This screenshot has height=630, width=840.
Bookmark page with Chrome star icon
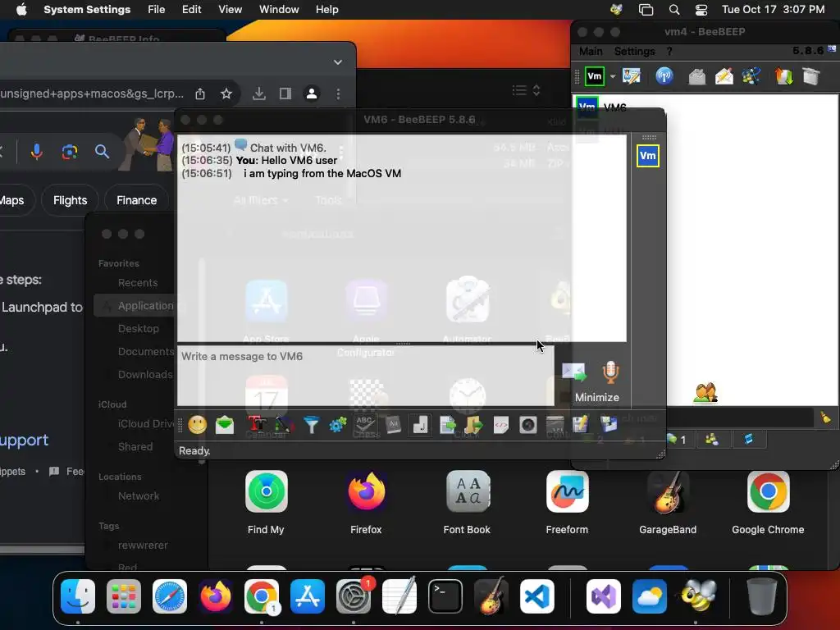[226, 94]
